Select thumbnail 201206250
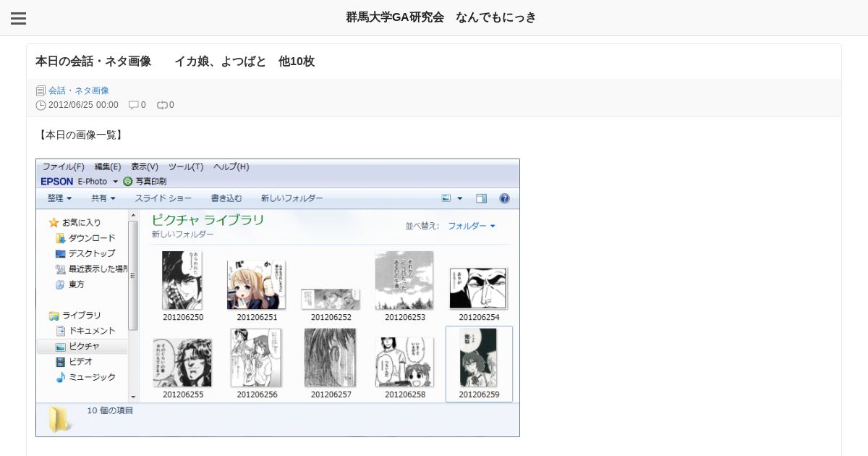The image size is (868, 456). point(183,285)
